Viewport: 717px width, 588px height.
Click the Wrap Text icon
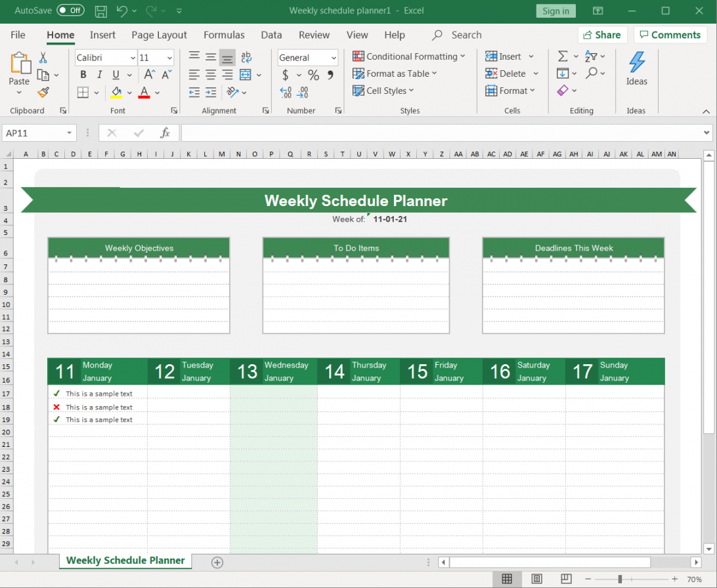(x=246, y=57)
